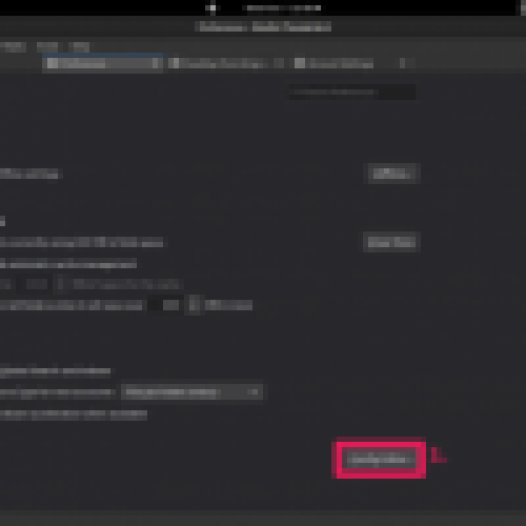
Task: Switch to the second browser tab
Action: 226,63
